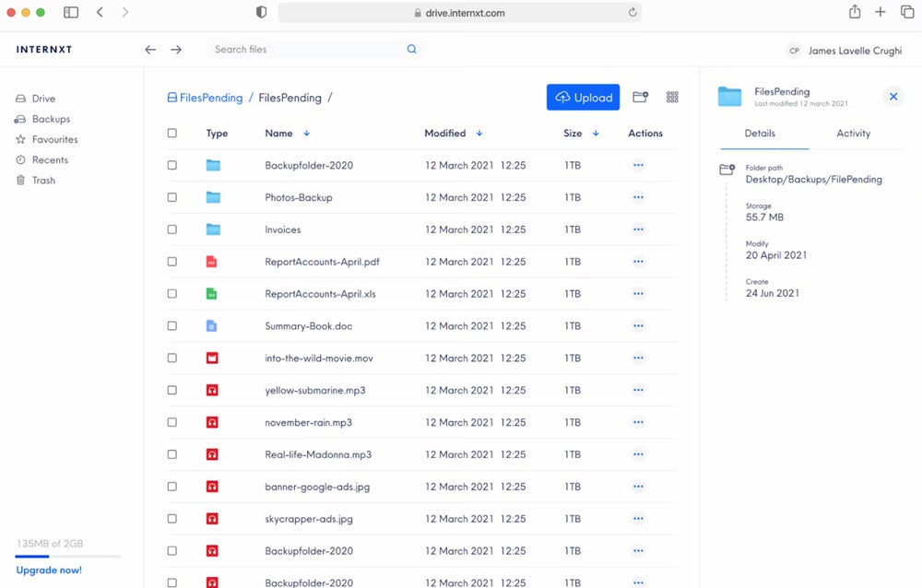Switch to the Activity tab
The width and height of the screenshot is (922, 588).
853,134
